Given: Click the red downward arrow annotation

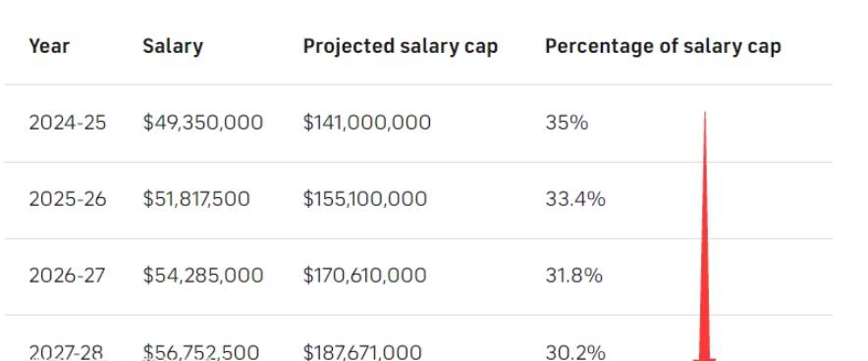Looking at the screenshot, I should coord(705,237).
